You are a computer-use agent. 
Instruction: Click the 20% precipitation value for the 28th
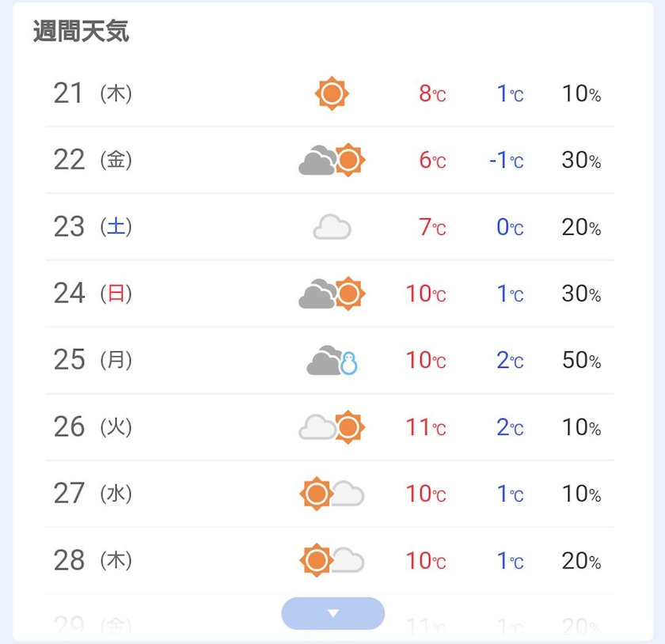tap(581, 561)
